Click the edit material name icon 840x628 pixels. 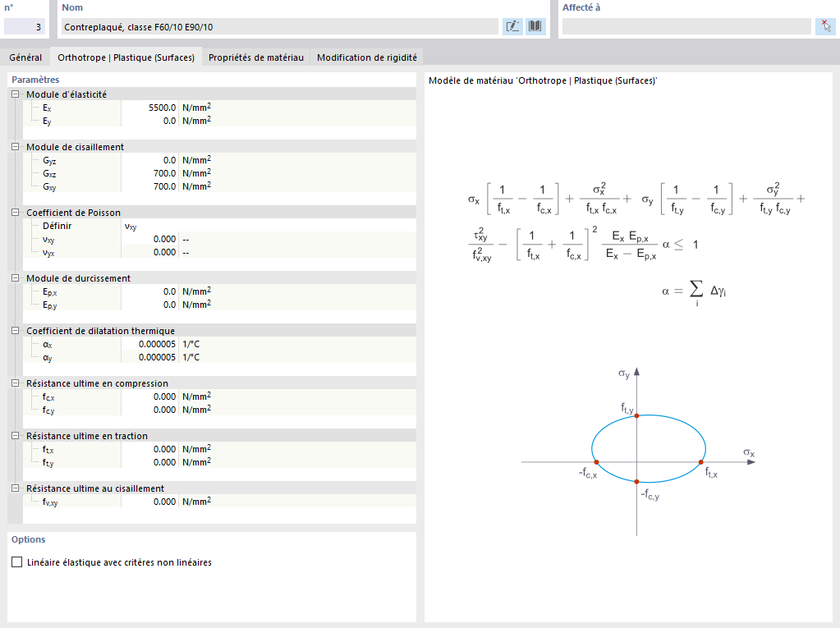click(512, 26)
